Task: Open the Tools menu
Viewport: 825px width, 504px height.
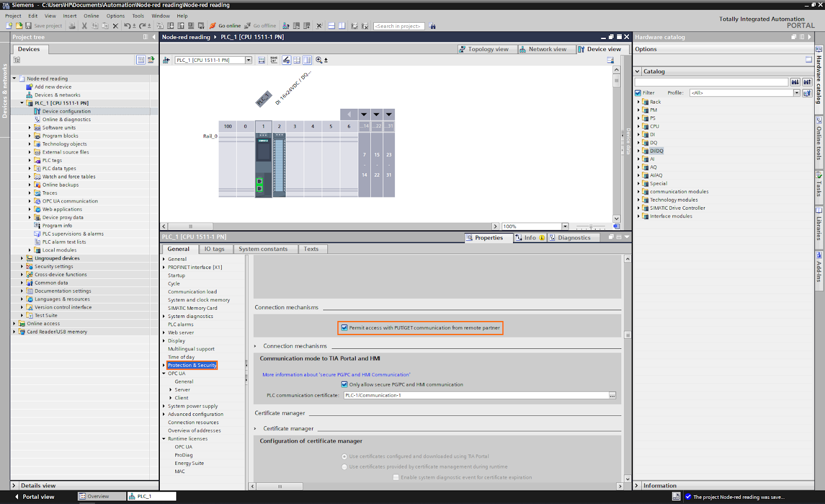Action: tap(138, 16)
